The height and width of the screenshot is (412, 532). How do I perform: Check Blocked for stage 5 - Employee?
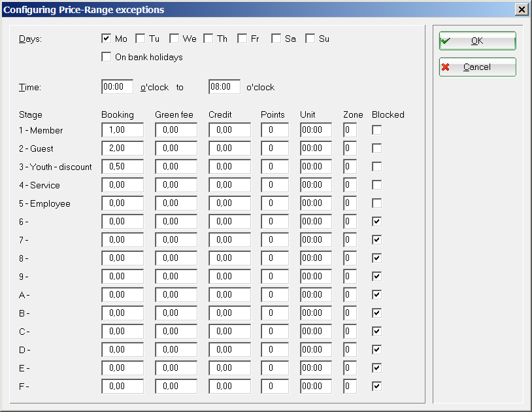pos(376,203)
